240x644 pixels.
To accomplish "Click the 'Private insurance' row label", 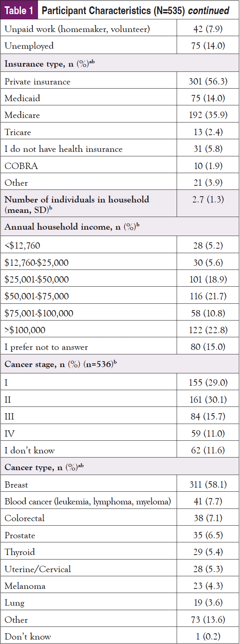I will tap(37, 82).
